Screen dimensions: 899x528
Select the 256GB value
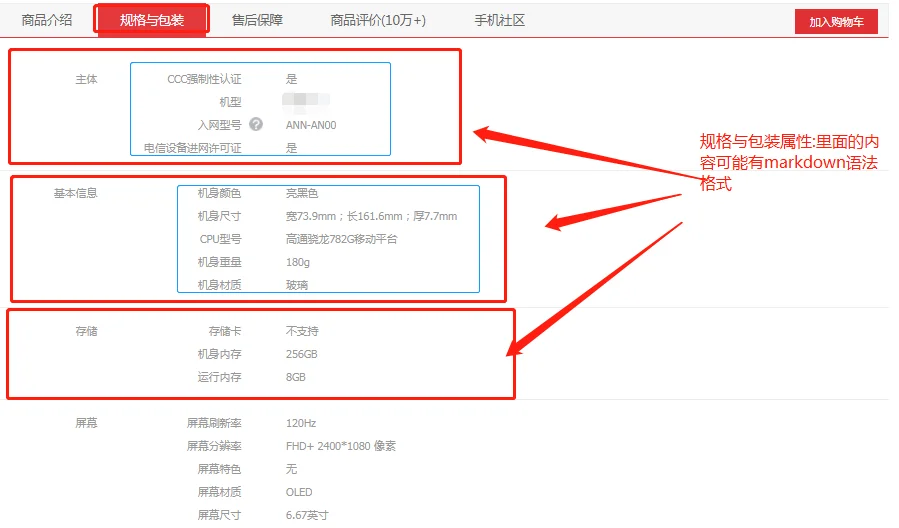point(302,354)
